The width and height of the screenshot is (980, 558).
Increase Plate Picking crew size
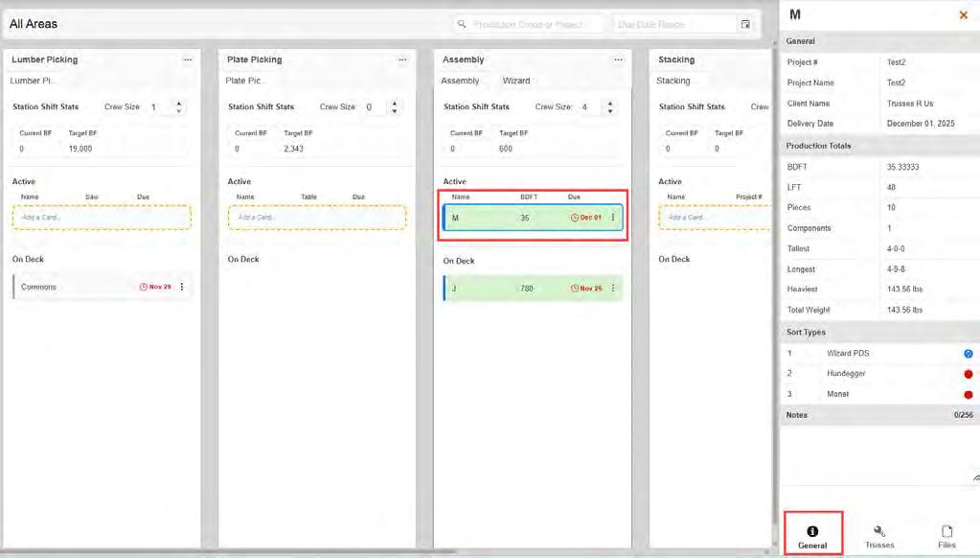[x=395, y=104]
